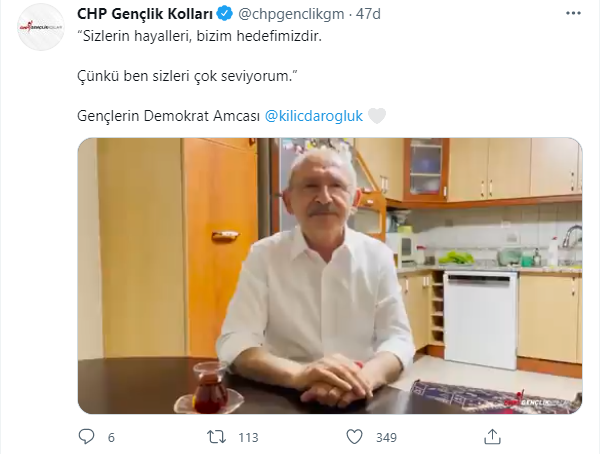The width and height of the screenshot is (600, 454).
Task: Visit the @chpgenclikgm handle
Action: 291,14
